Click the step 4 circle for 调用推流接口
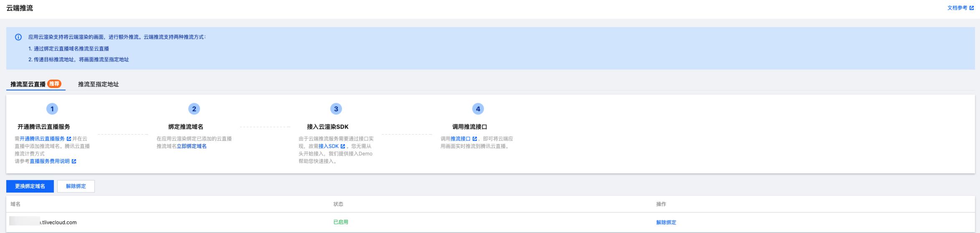This screenshot has height=233, width=980. pos(478,109)
